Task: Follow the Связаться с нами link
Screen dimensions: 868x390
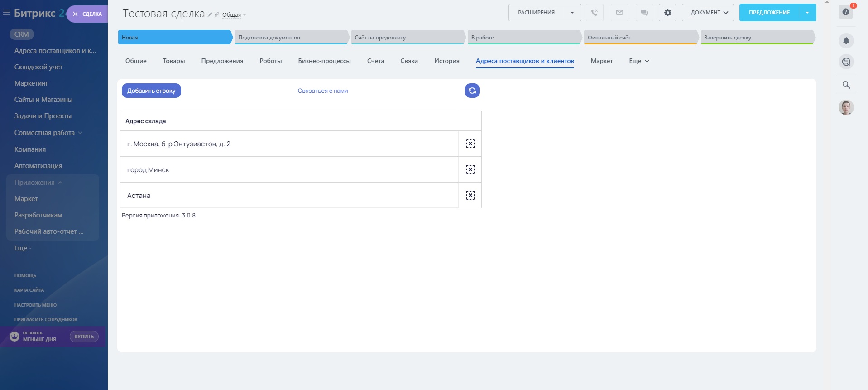Action: (x=322, y=91)
